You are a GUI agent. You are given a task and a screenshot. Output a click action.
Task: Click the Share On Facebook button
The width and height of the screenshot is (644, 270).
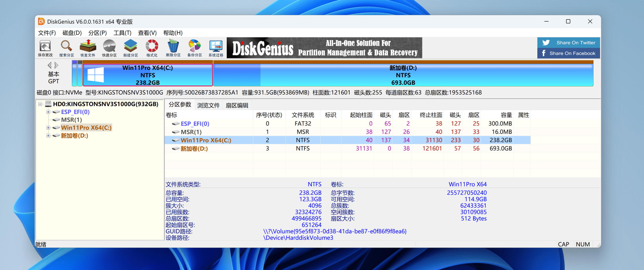point(569,53)
